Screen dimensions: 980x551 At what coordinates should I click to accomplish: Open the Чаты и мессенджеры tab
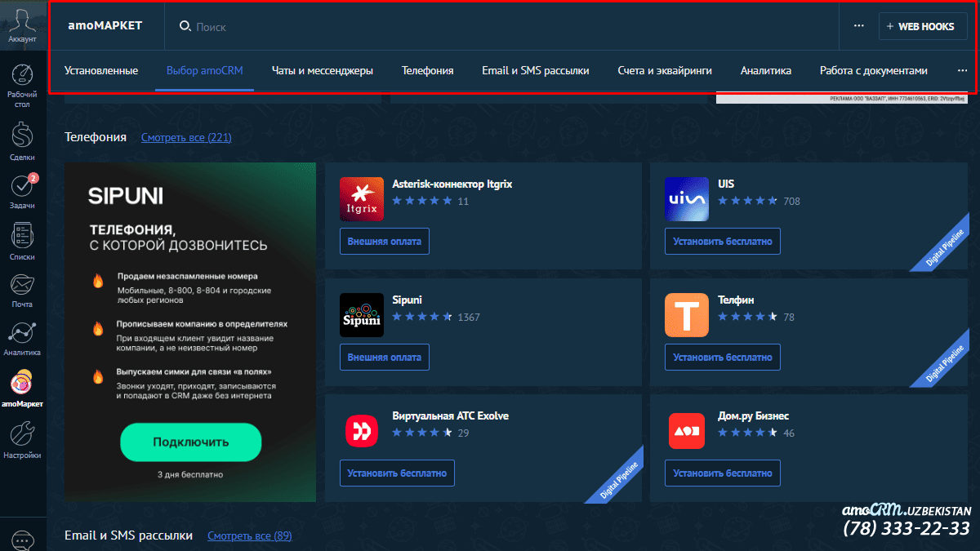coord(323,70)
